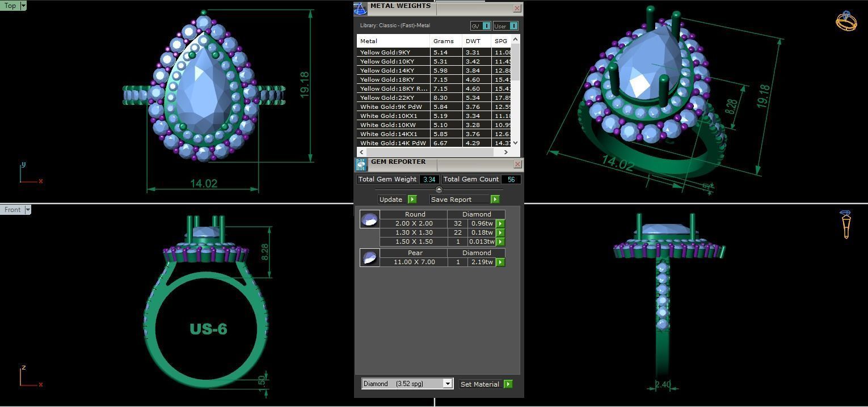Select the White Gold:14KX1 row

click(x=434, y=134)
